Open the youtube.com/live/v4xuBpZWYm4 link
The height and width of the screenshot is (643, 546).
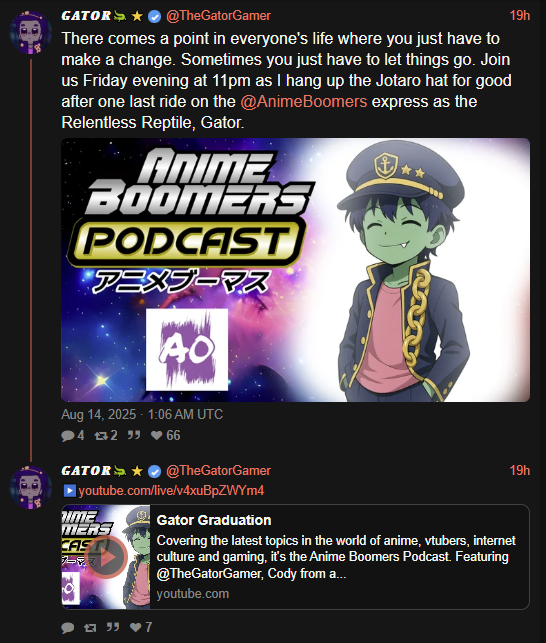click(171, 490)
